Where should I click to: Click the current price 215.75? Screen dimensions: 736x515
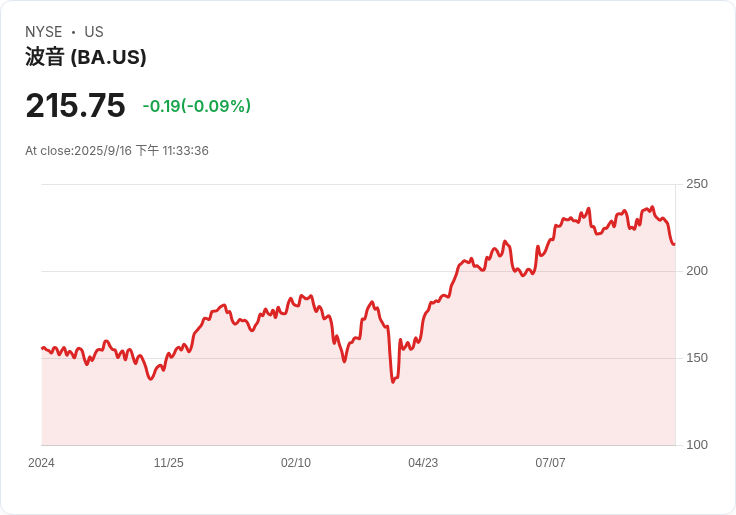(x=75, y=105)
